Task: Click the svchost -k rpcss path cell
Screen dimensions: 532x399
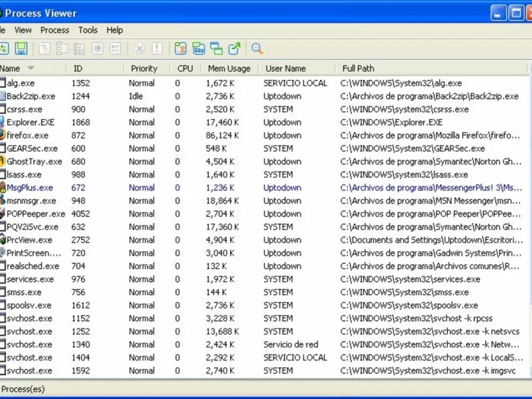Action: pos(416,319)
